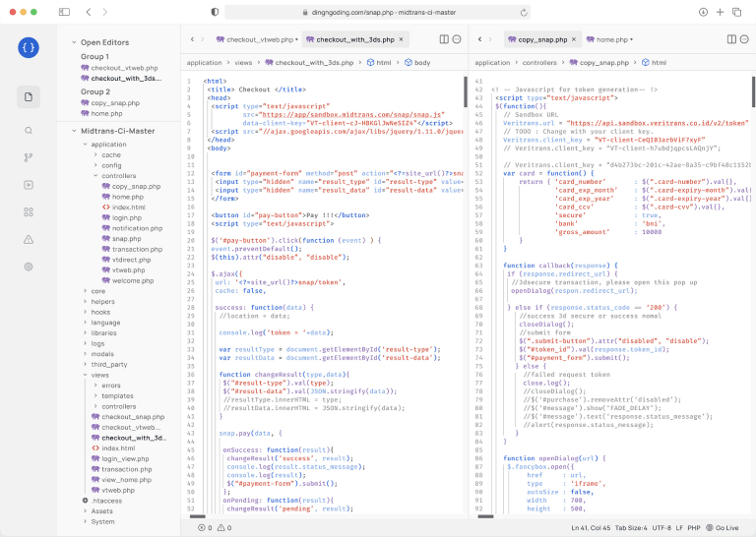Open home.php under Group 2
The image size is (756, 537).
[101, 114]
